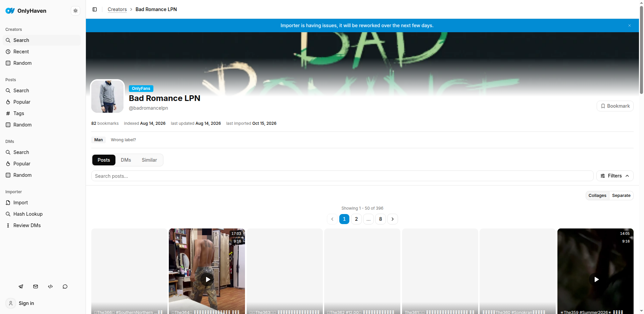The image size is (644, 314).
Task: Click the Telegram paper-plane icon
Action: point(21,286)
